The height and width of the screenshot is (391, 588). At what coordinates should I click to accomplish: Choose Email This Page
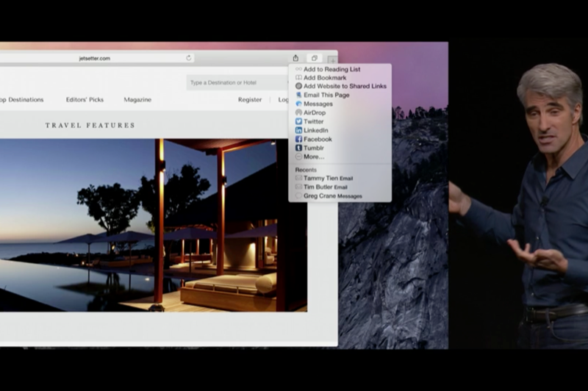point(326,95)
